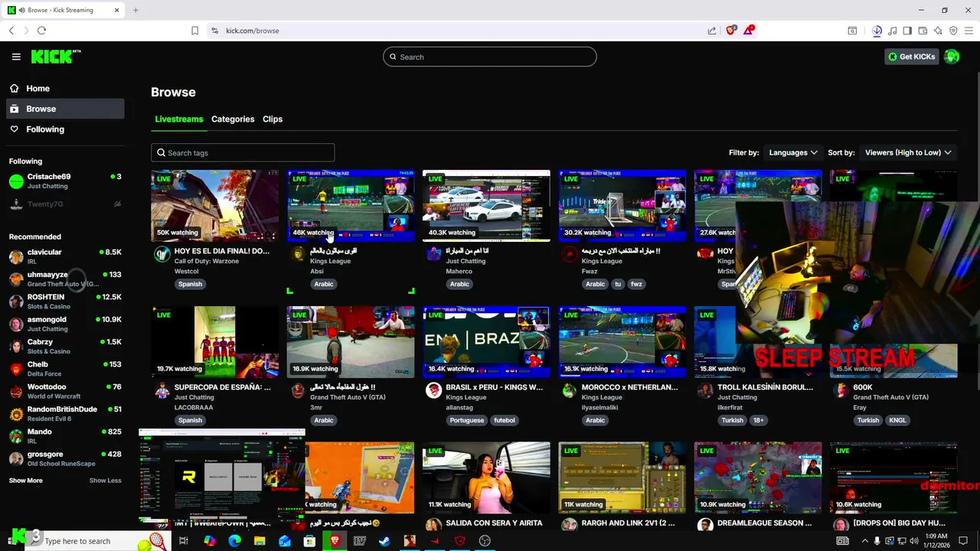The image size is (980, 551).
Task: Open the 50K watching Warzone stream thumbnail
Action: coord(214,206)
